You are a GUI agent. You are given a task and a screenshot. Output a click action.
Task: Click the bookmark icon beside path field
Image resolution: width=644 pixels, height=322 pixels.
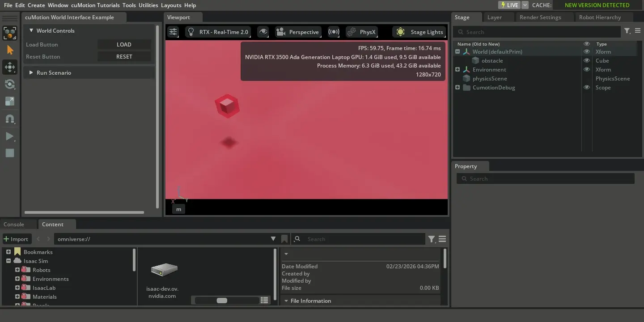click(x=284, y=239)
